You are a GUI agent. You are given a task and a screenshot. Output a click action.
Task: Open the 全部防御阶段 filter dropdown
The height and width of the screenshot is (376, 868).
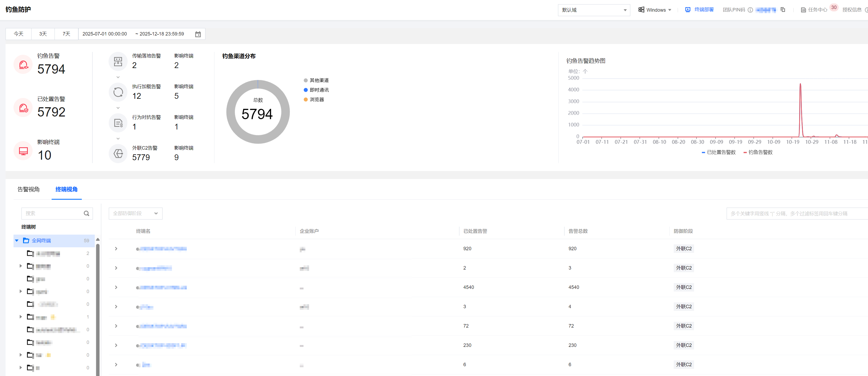coord(136,213)
